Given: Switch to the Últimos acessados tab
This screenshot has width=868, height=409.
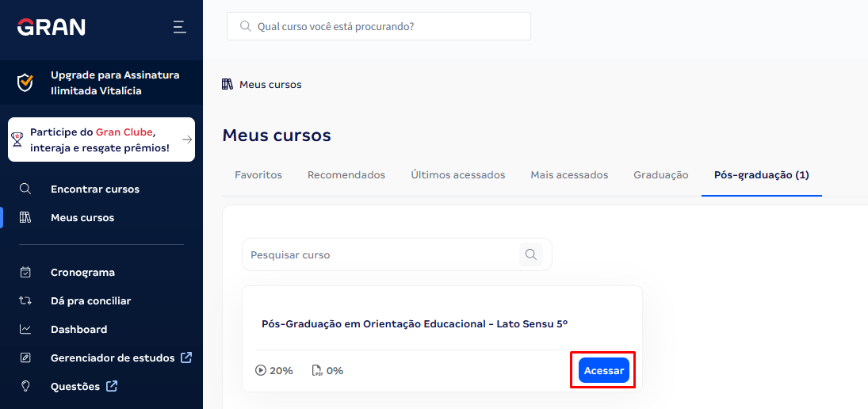Looking at the screenshot, I should [x=458, y=175].
